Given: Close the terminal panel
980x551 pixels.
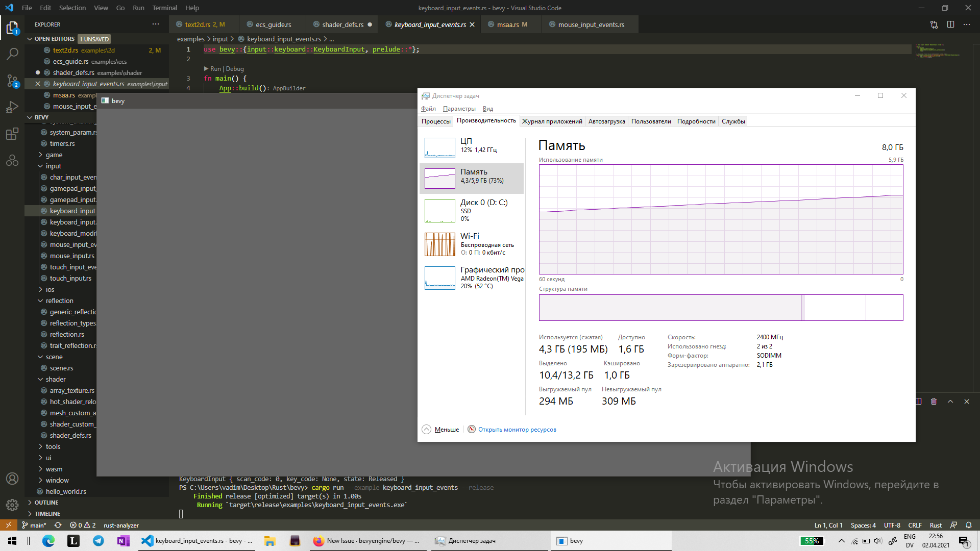Looking at the screenshot, I should (967, 402).
